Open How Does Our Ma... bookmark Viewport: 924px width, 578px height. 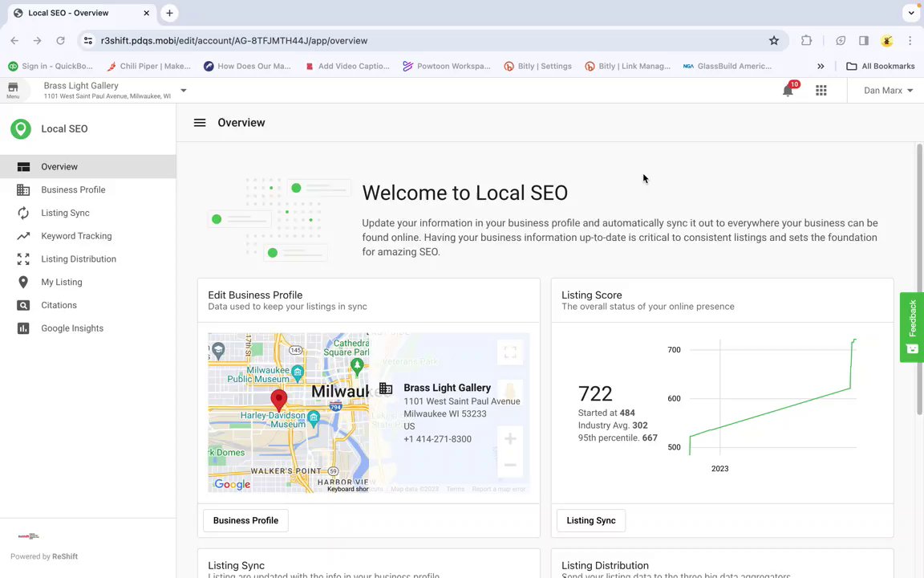point(248,66)
